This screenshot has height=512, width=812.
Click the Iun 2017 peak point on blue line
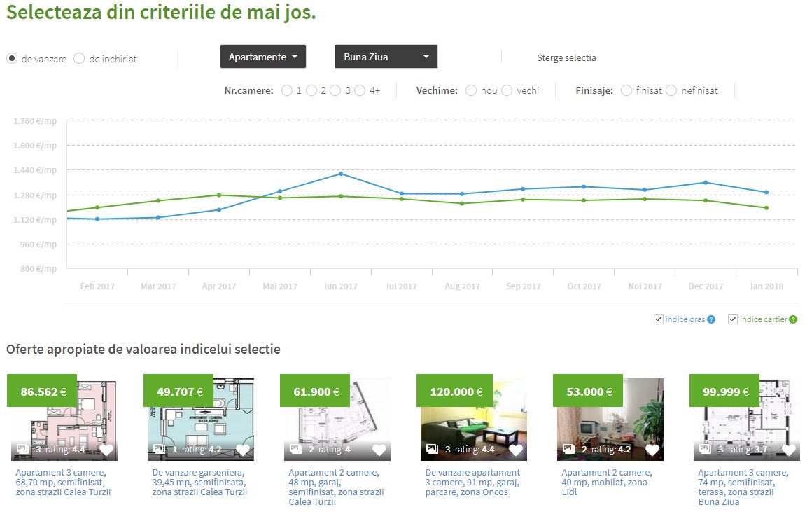(x=341, y=174)
